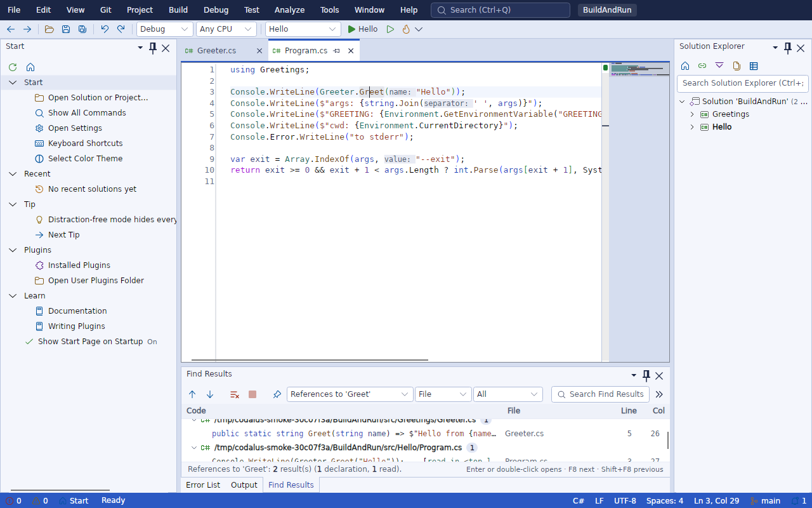The height and width of the screenshot is (508, 812).
Task: Click the Solution Explorer home icon
Action: [x=685, y=65]
